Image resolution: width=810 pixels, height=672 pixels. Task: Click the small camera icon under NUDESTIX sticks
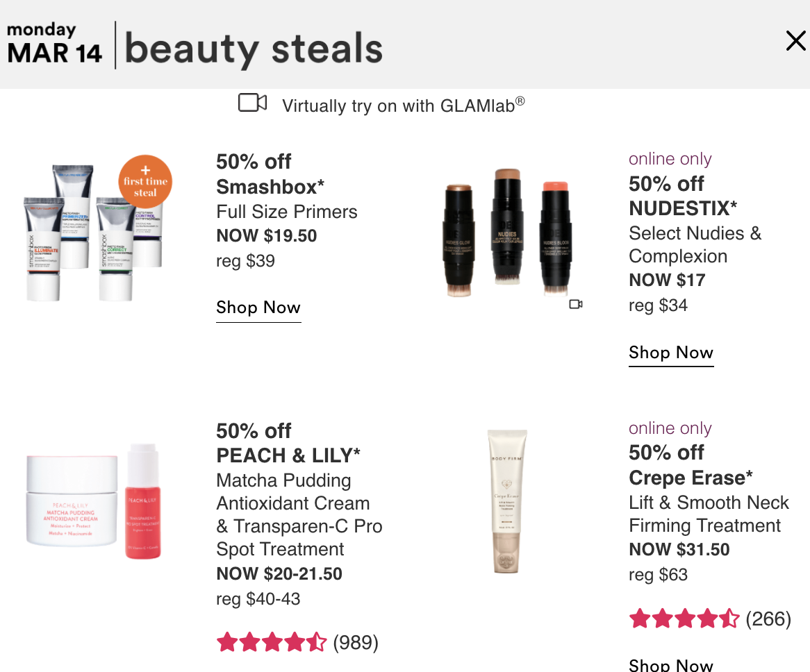[575, 304]
